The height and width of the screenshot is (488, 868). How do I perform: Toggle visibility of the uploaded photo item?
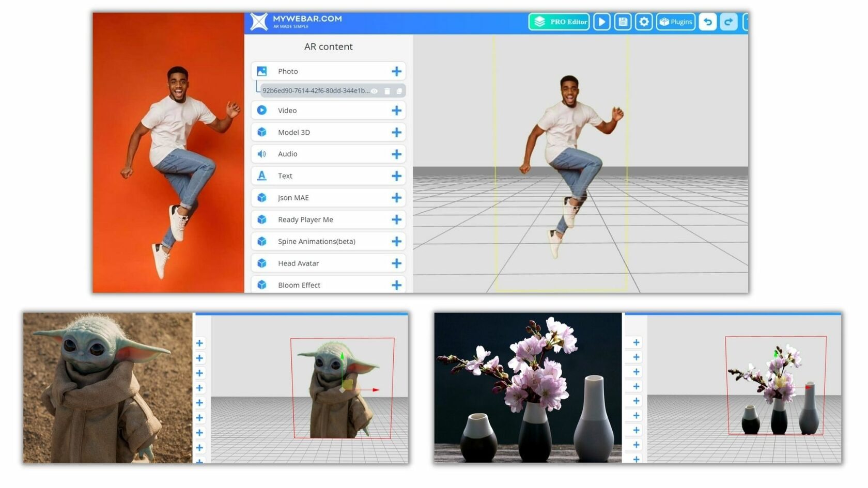(375, 91)
